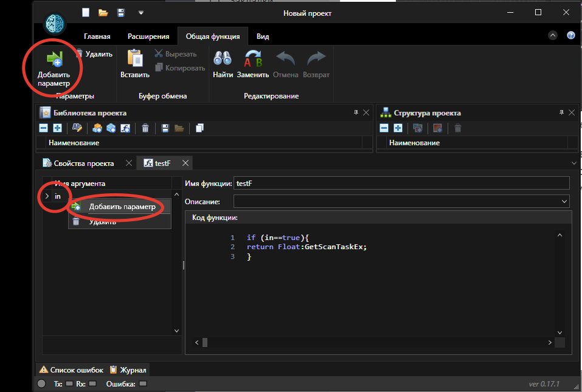
Task: Expand all in Библиотека проекта toolbar
Action: pyautogui.click(x=58, y=128)
